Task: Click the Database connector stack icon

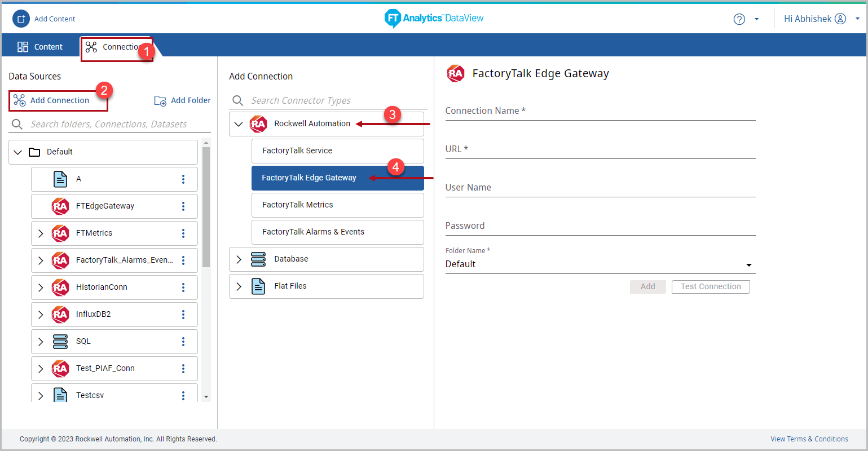Action: pos(258,259)
